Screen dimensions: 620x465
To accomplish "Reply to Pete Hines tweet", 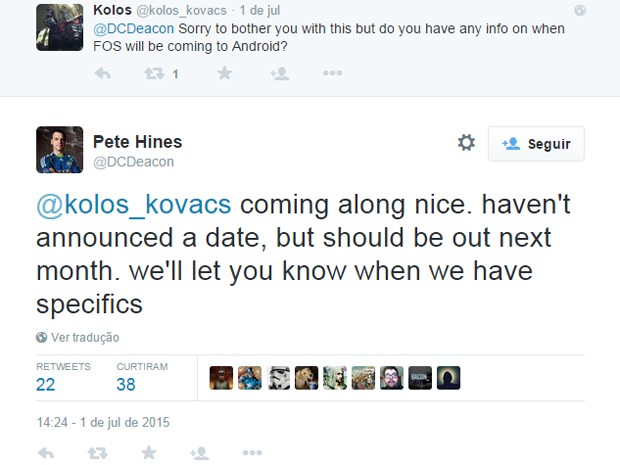I will (x=45, y=453).
